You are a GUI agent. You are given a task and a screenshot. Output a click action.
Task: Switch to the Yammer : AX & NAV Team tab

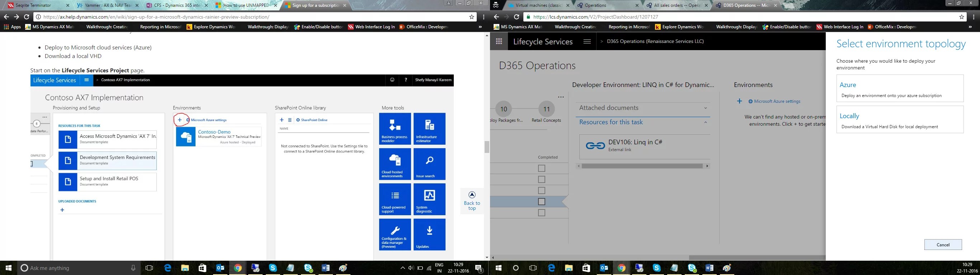click(107, 5)
